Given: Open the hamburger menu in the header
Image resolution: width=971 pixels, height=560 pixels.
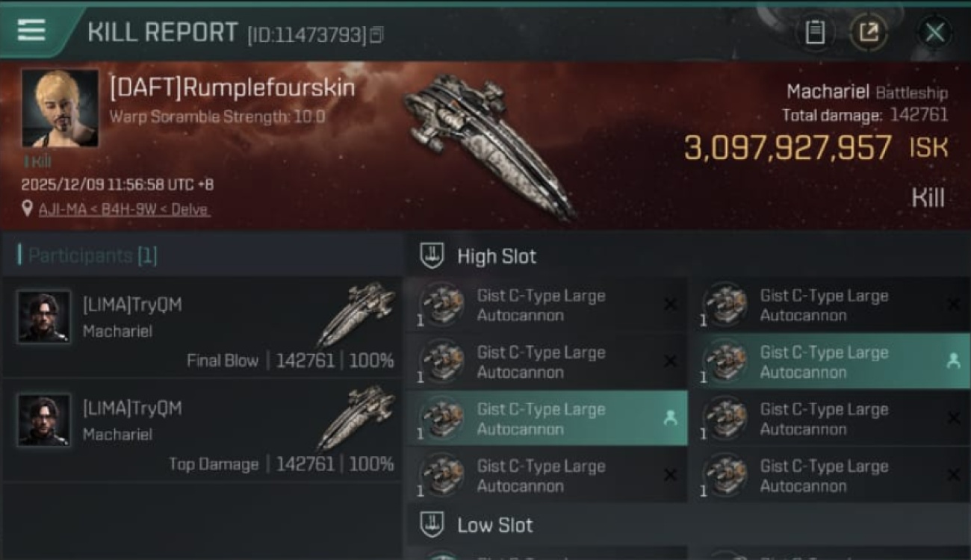Looking at the screenshot, I should coord(31,31).
